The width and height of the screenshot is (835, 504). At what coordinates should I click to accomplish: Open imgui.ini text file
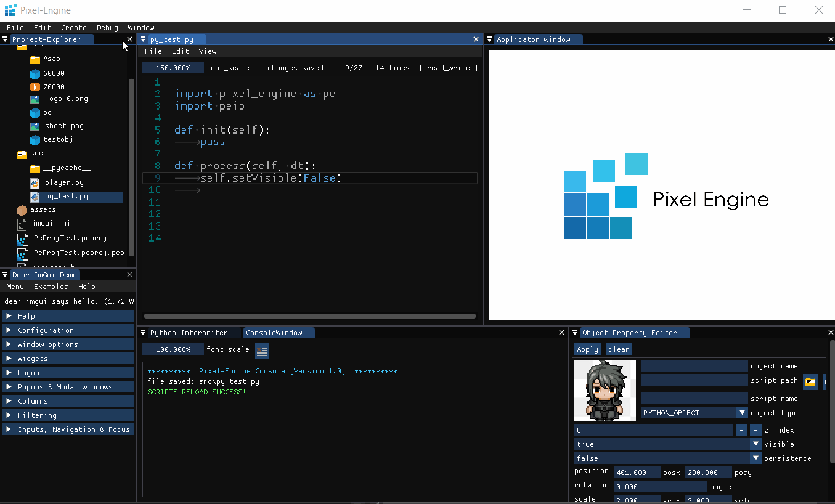pyautogui.click(x=44, y=224)
